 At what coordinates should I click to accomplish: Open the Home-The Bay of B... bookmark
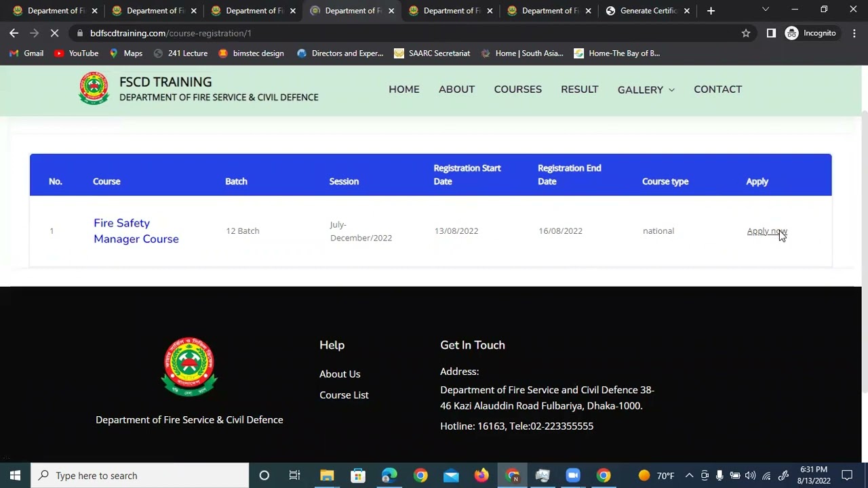(616, 54)
